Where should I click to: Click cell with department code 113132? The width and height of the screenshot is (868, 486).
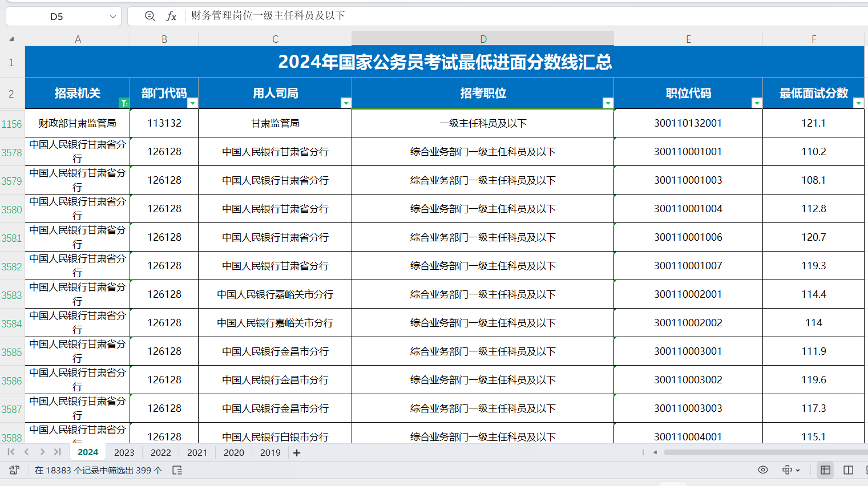(164, 123)
